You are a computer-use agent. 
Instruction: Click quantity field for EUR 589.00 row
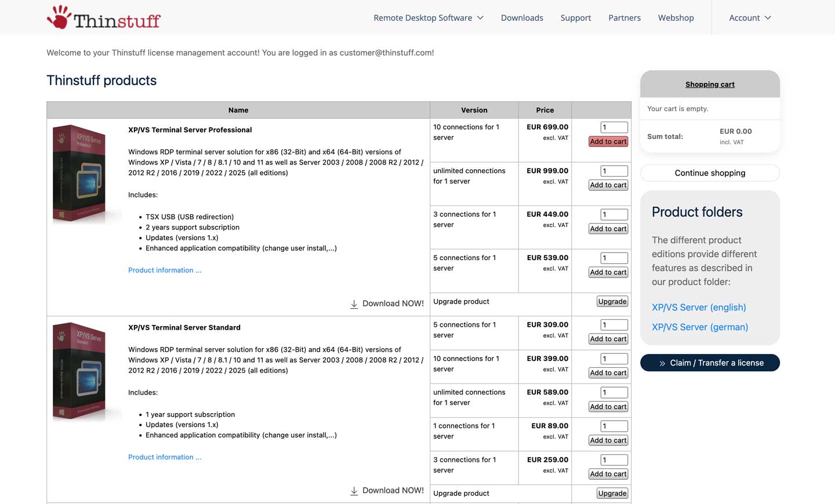coord(614,392)
